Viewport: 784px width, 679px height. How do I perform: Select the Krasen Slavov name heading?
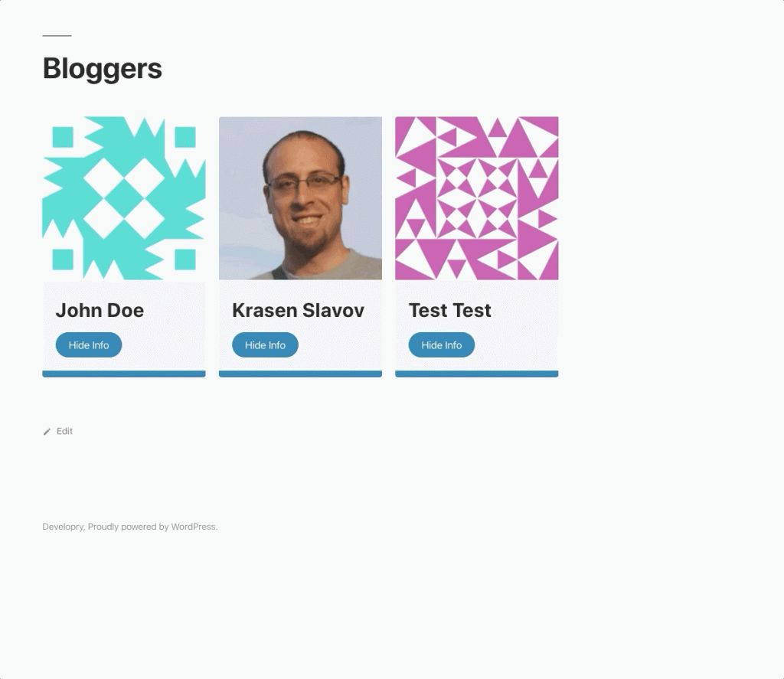coord(298,311)
